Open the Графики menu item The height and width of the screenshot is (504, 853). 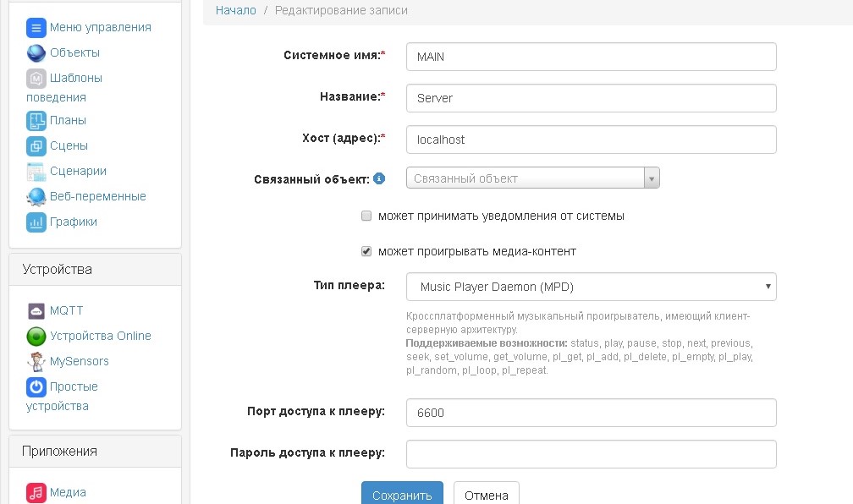point(73,222)
